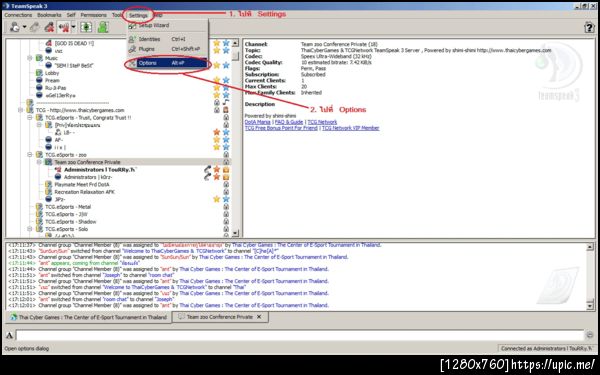Select the TCG.eSports - JJW channel

(66, 214)
